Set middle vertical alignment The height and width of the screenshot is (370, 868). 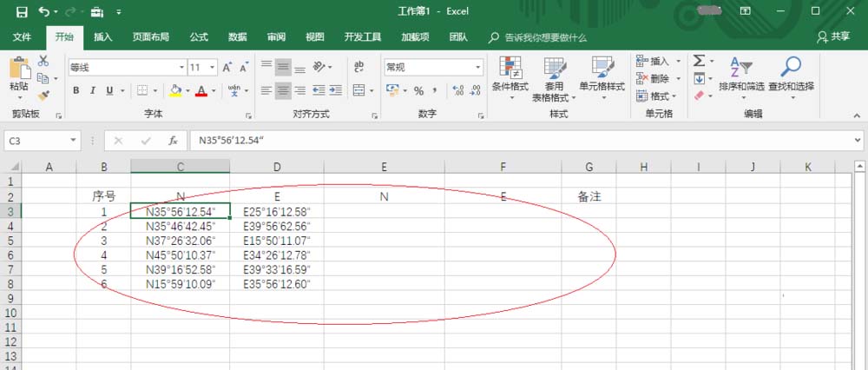tap(283, 68)
